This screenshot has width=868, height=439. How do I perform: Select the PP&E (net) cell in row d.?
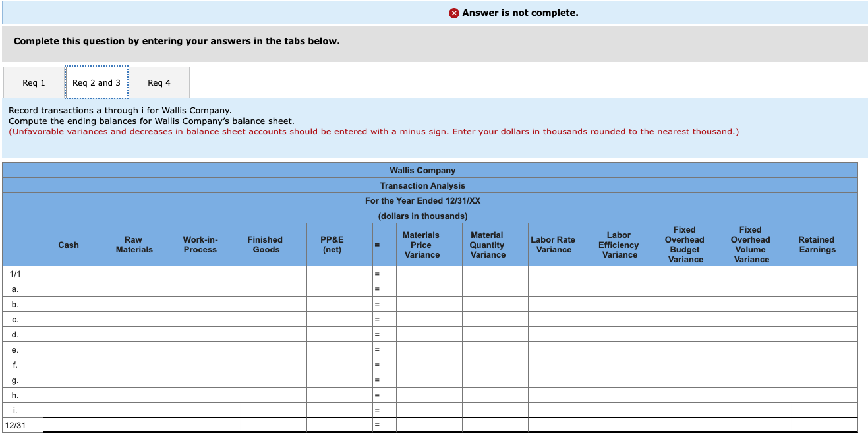340,334
